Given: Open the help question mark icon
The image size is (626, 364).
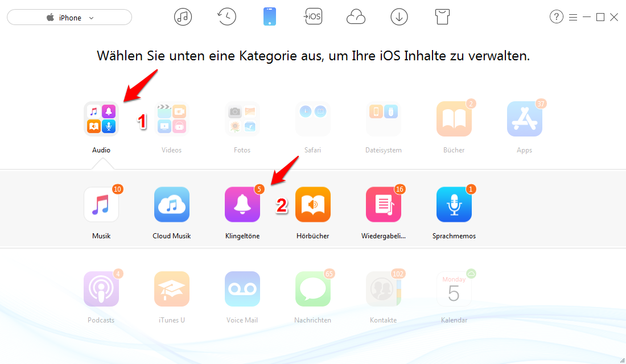Looking at the screenshot, I should click(x=556, y=16).
